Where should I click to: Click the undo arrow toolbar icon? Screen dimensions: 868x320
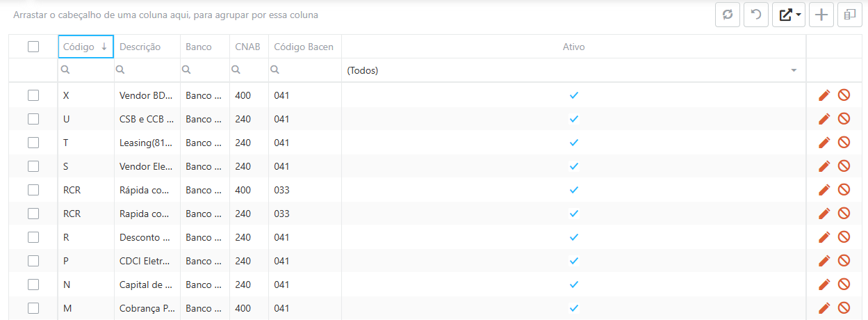pos(756,15)
